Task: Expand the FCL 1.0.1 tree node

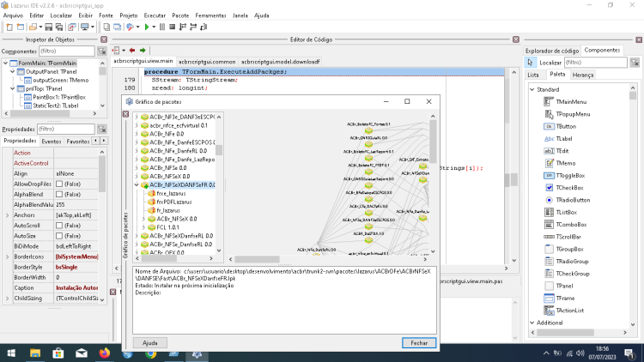Action: coord(143,227)
